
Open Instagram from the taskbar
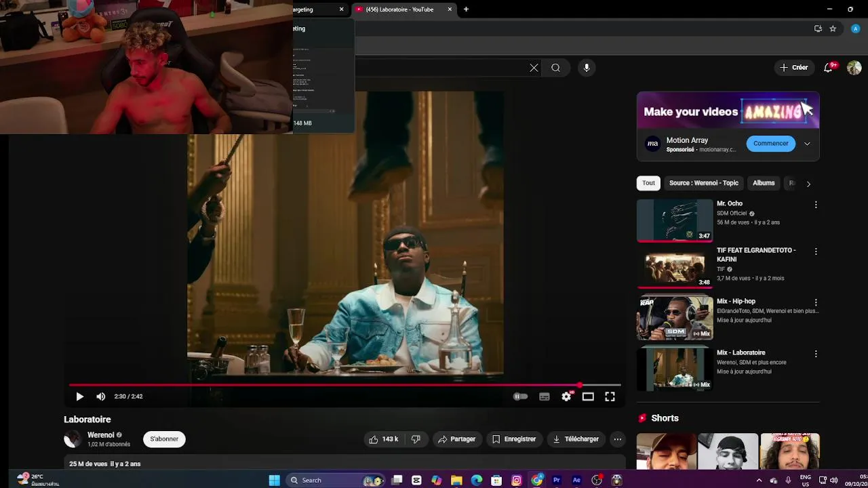point(516,480)
